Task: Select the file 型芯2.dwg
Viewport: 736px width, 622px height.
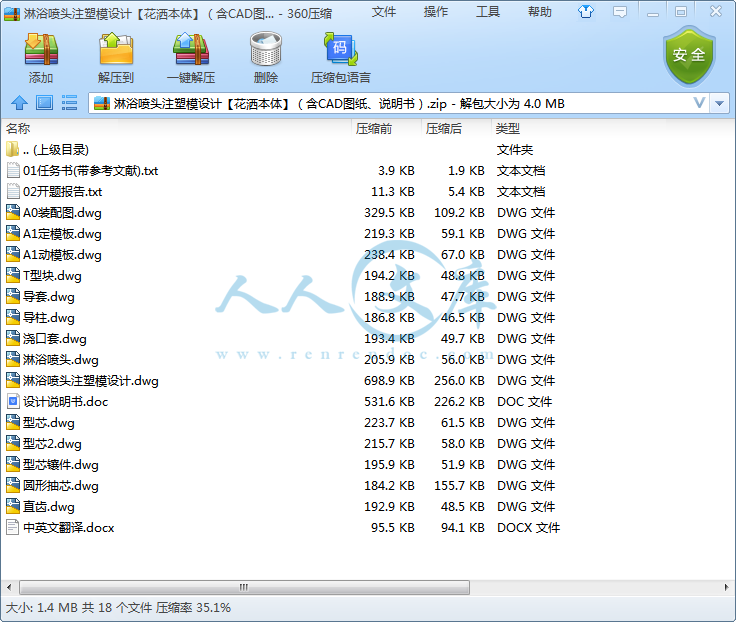Action: pyautogui.click(x=52, y=444)
